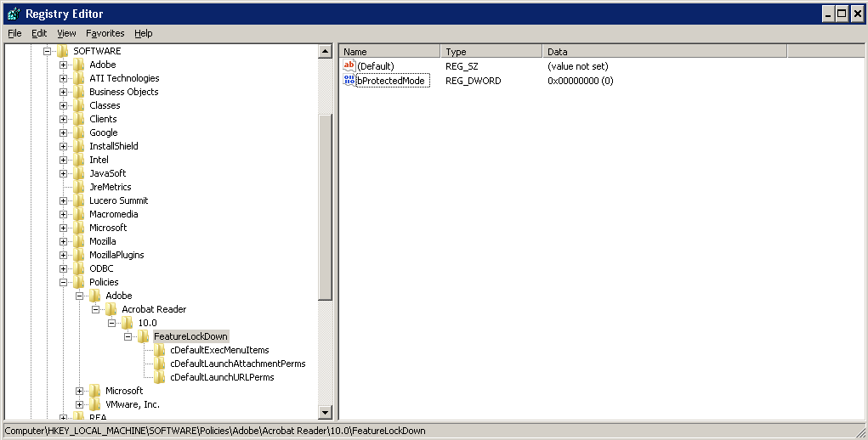The height and width of the screenshot is (440, 868).
Task: Select the Adobe key under Policies
Action: click(119, 296)
